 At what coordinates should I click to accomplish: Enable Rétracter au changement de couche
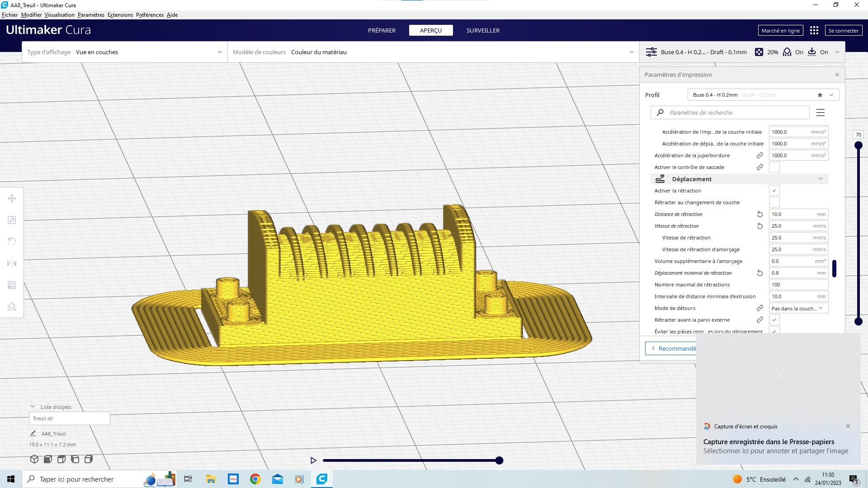[774, 202]
